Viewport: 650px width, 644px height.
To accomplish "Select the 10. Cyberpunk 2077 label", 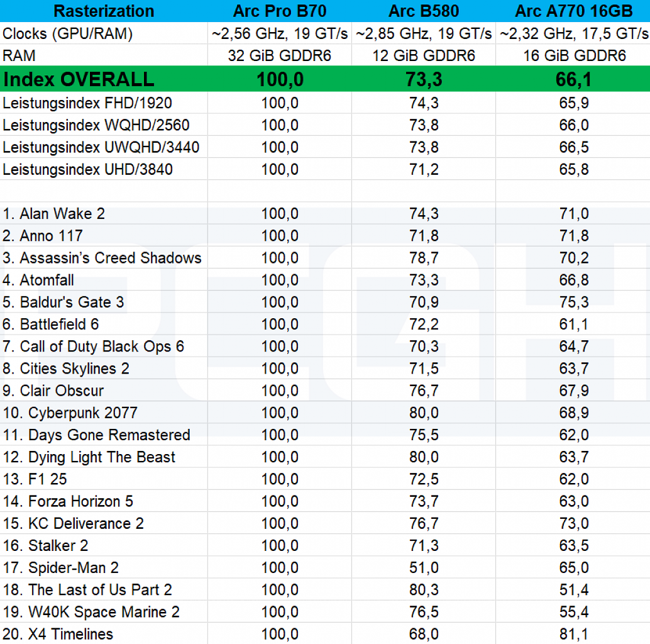I will point(70,413).
